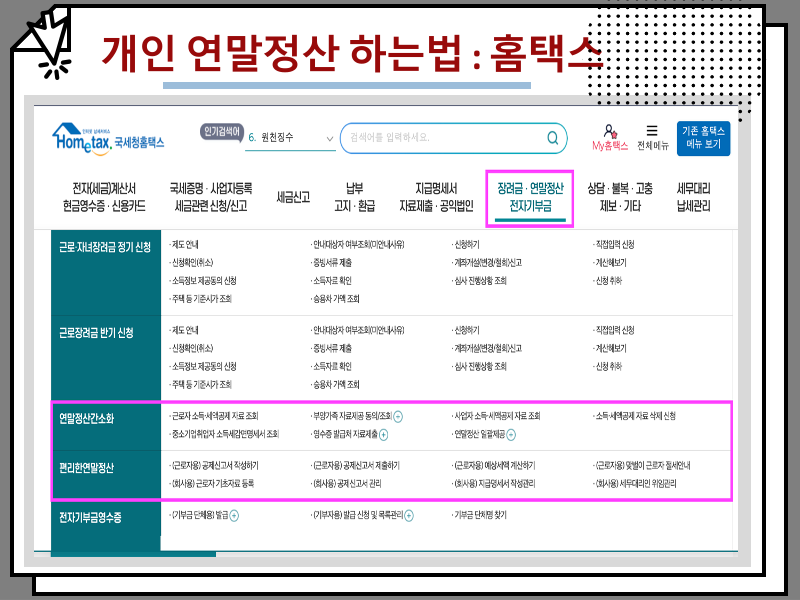Open 계산해보기 under 근로장려금 반기 신청
Screen dimensions: 800x600
click(x=610, y=348)
